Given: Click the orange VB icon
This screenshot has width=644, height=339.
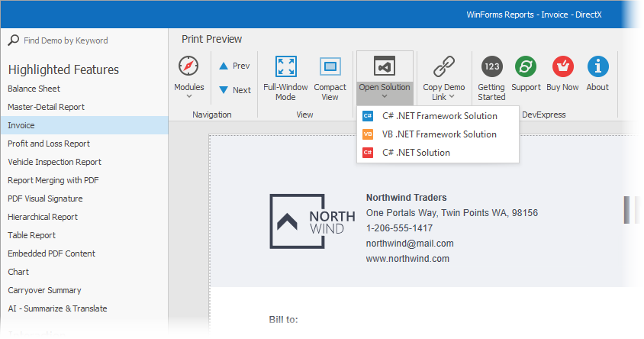Looking at the screenshot, I should pyautogui.click(x=368, y=134).
